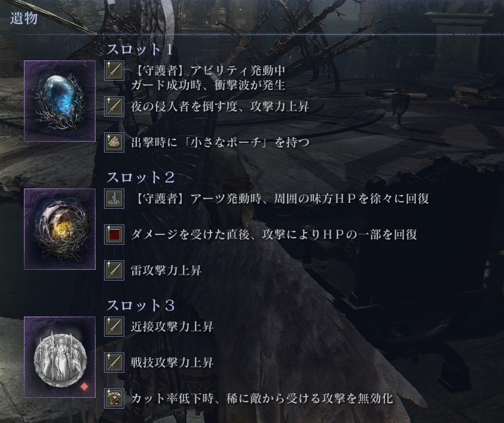Click the 遺物 title at top
The image size is (504, 423).
[x=24, y=19]
